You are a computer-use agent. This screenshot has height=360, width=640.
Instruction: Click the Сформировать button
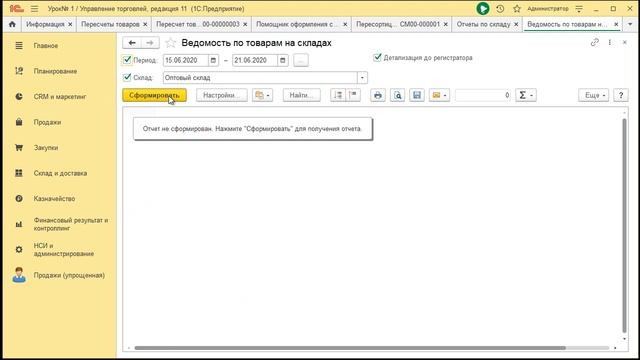pyautogui.click(x=154, y=95)
